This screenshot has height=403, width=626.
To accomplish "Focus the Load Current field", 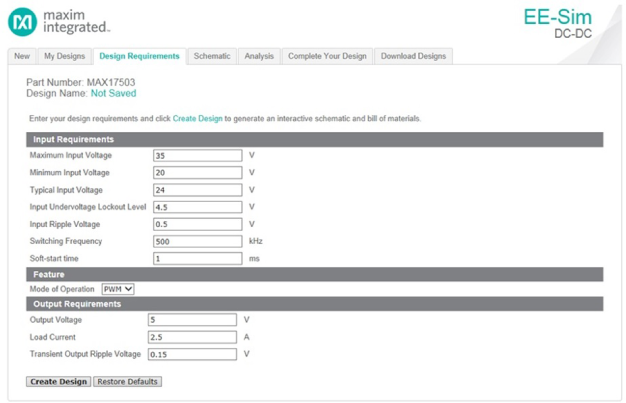I will 192,337.
